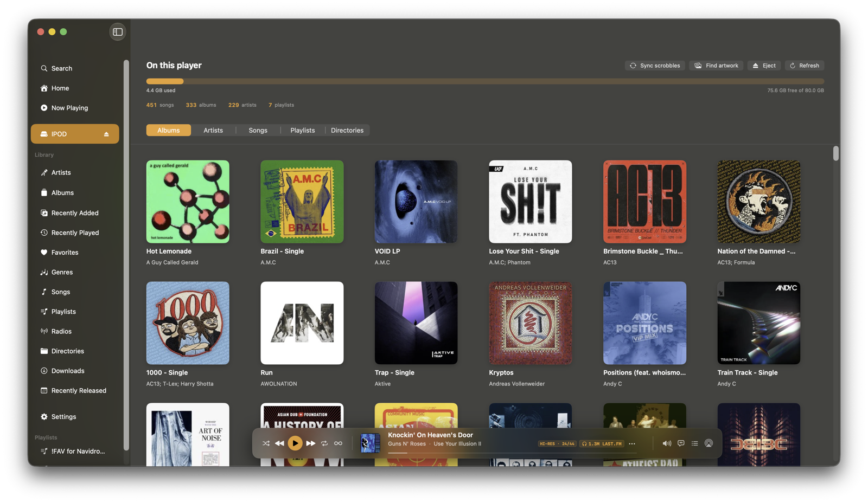The width and height of the screenshot is (868, 503).
Task: Click the Sync scrobbles button
Action: (655, 66)
